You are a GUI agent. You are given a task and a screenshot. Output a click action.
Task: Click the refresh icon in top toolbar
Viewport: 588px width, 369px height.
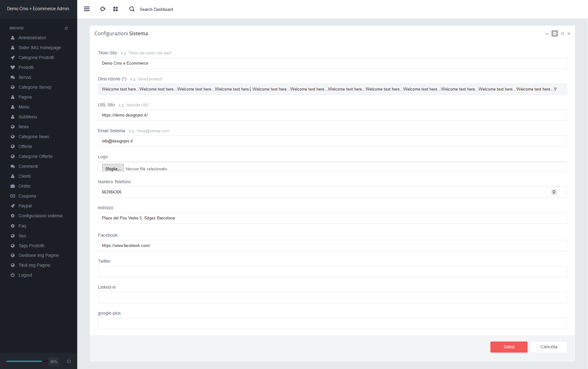click(103, 9)
